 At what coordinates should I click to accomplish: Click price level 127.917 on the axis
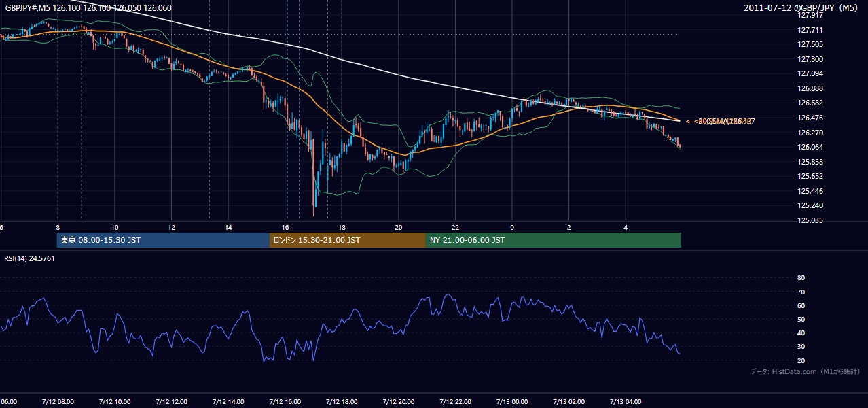coord(810,15)
